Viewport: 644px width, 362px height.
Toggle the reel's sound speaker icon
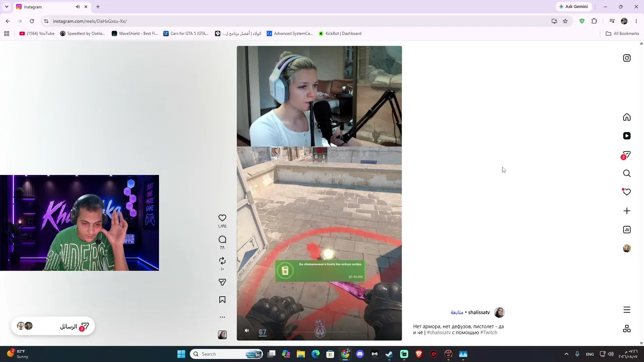[247, 331]
